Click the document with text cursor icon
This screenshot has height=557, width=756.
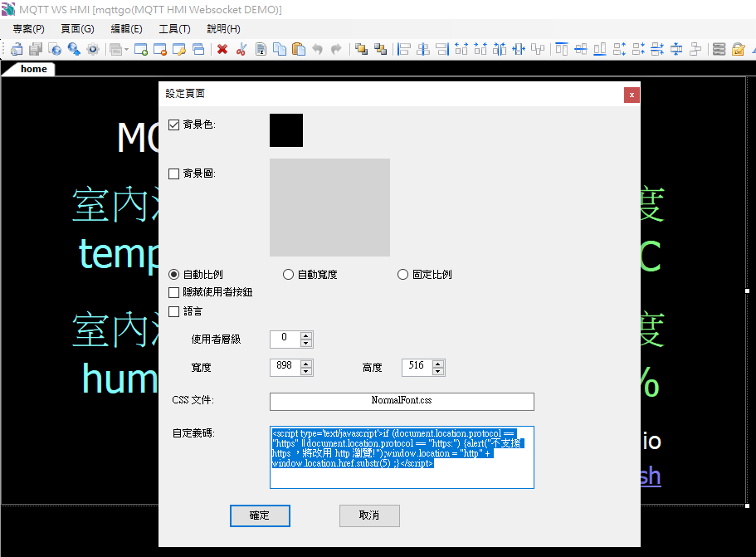pyautogui.click(x=261, y=49)
